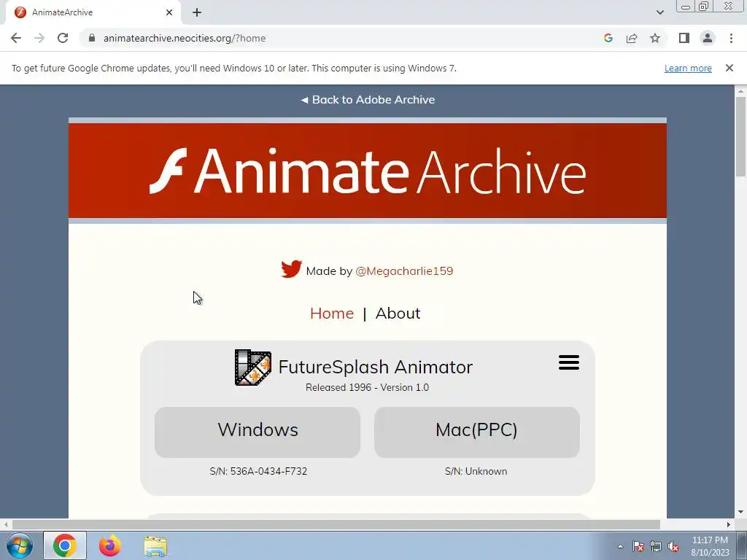747x560 pixels.
Task: Click the Chrome taskbar icon
Action: [x=65, y=545]
